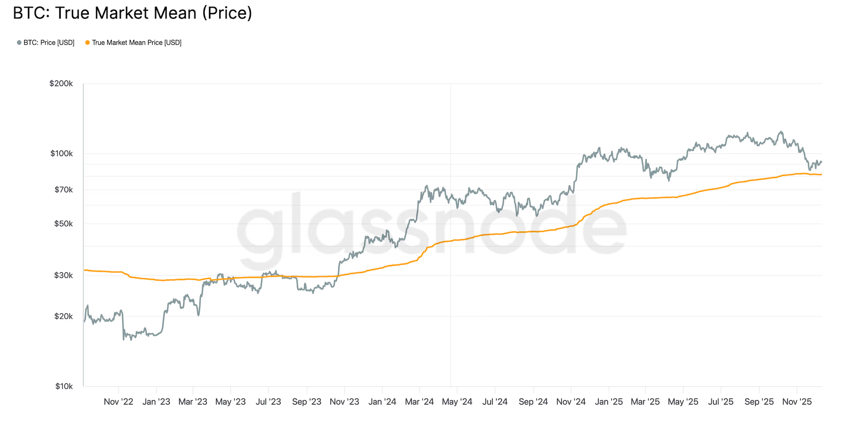
Task: Toggle the BTC: Price [USD] legend series
Action: [49, 43]
